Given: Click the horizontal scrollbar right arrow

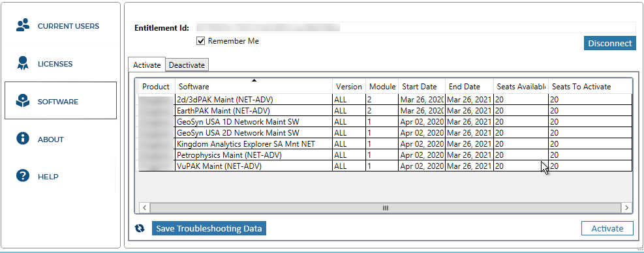Looking at the screenshot, I should point(626,208).
